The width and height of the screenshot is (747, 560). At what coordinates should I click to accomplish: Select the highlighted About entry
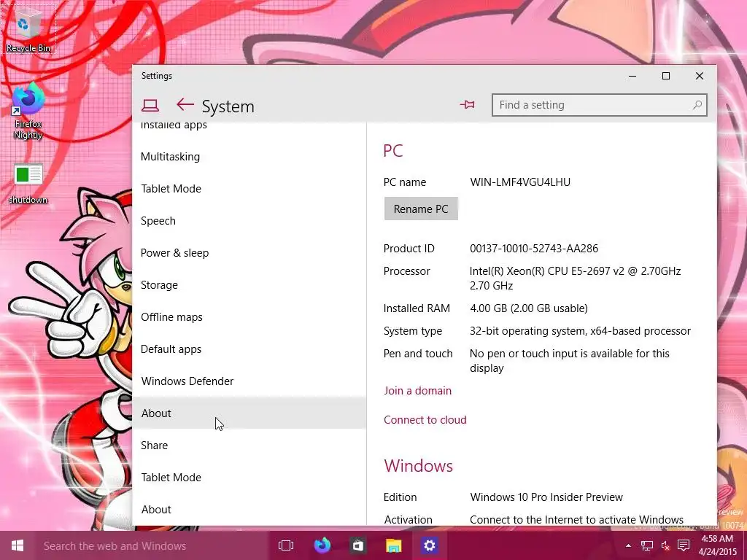tap(249, 413)
